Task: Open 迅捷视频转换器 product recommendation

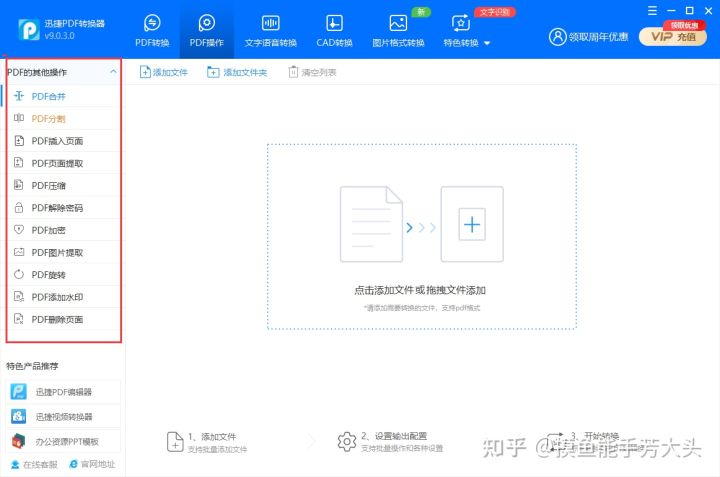Action: [63, 416]
